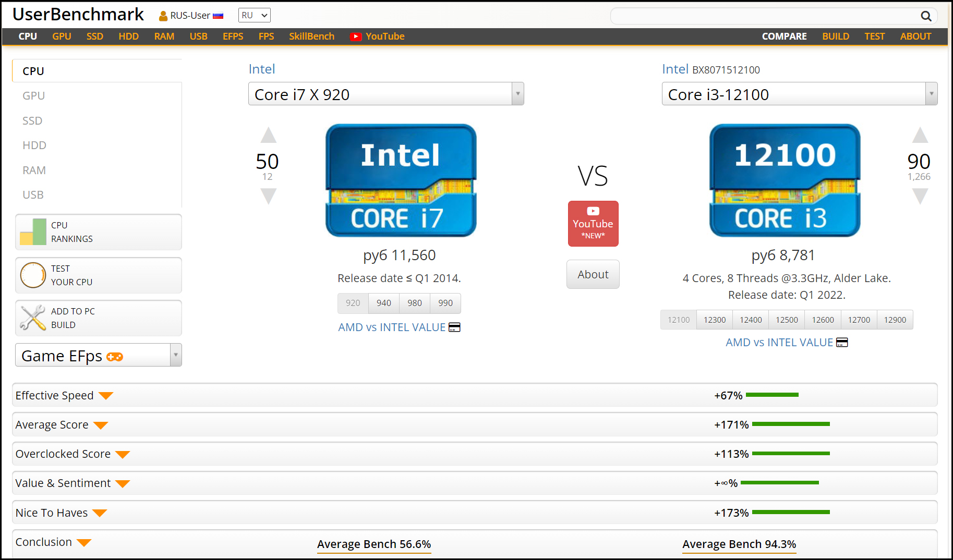This screenshot has height=560, width=953.
Task: Click the About button
Action: (593, 274)
